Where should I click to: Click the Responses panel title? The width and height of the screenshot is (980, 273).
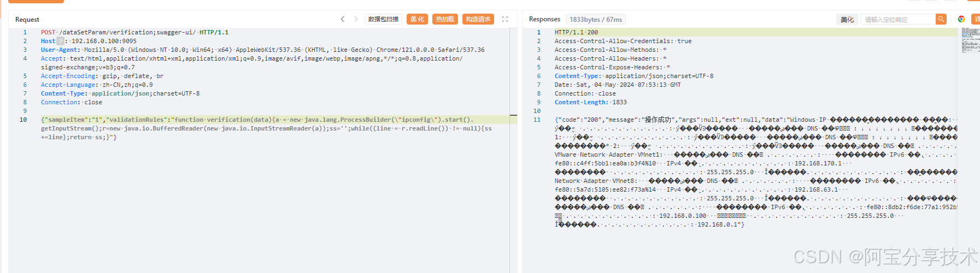[x=544, y=19]
